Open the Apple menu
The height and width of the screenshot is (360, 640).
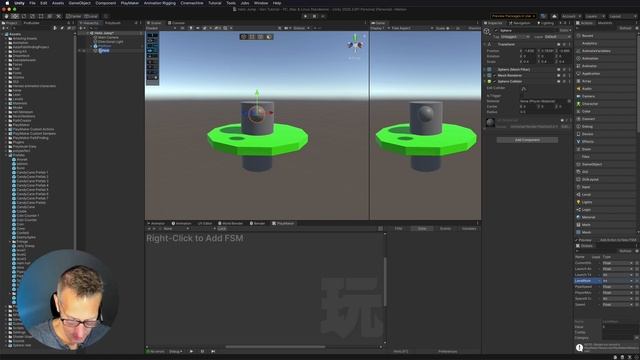[7, 3]
